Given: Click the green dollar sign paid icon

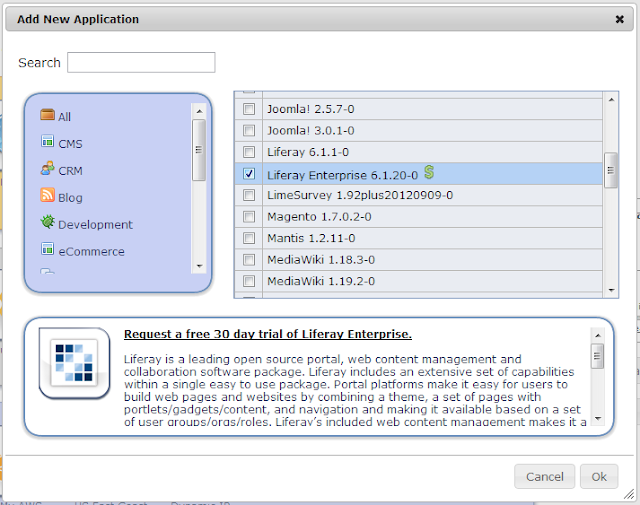Looking at the screenshot, I should coord(429,172).
